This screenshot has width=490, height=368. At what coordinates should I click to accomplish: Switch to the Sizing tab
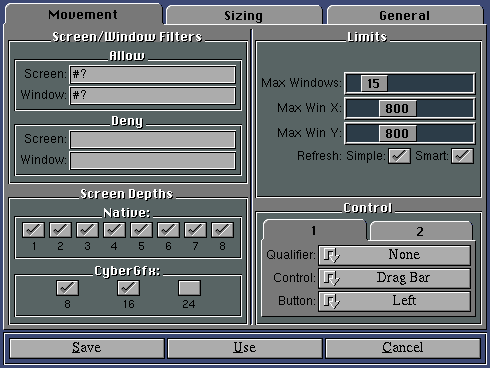click(244, 15)
